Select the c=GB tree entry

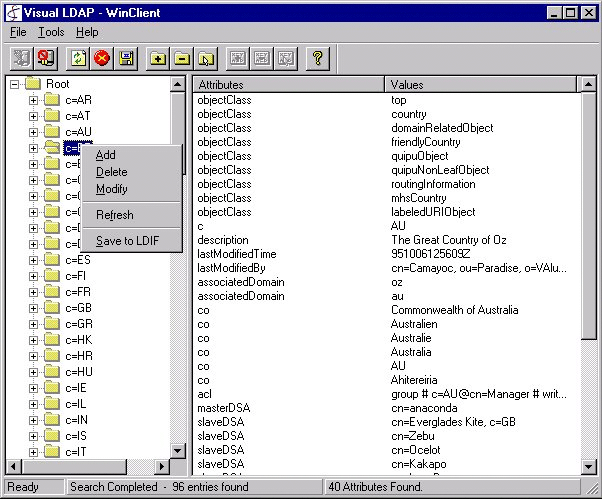(78, 308)
